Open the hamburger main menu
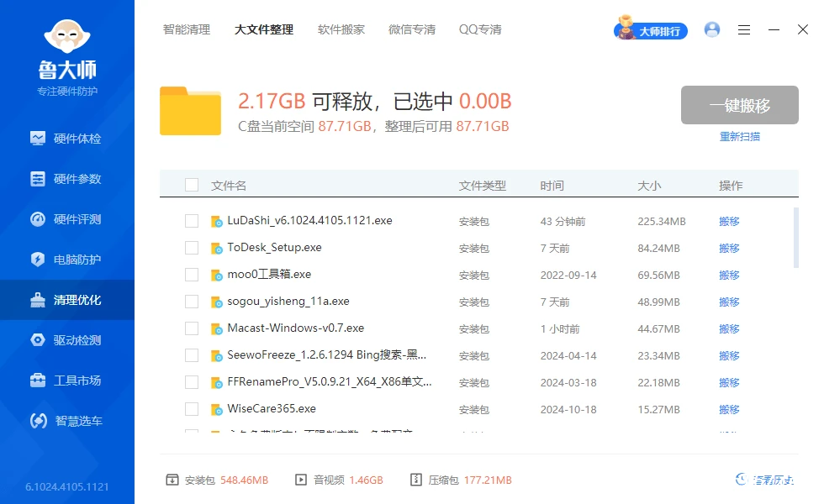This screenshot has width=824, height=504. tap(744, 29)
